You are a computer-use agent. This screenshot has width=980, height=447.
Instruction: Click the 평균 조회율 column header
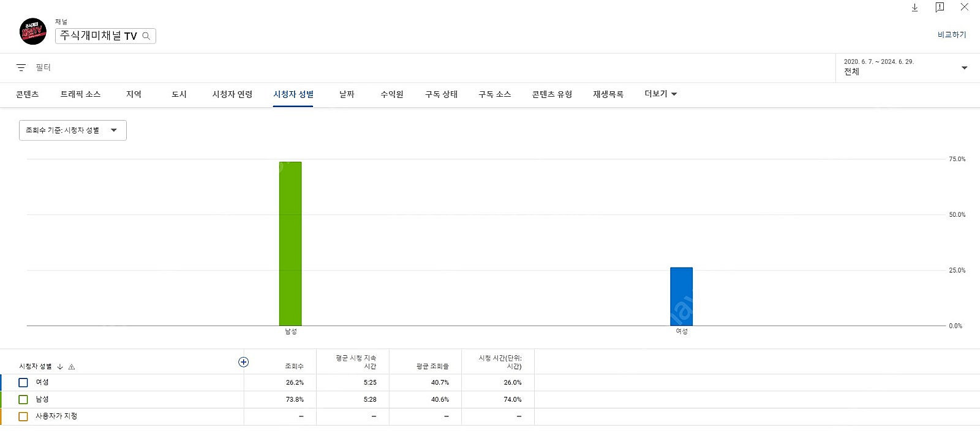[432, 366]
